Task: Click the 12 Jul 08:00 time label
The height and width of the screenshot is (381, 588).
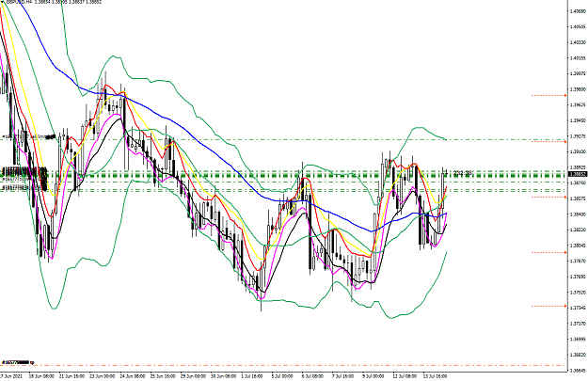Action: click(x=405, y=376)
